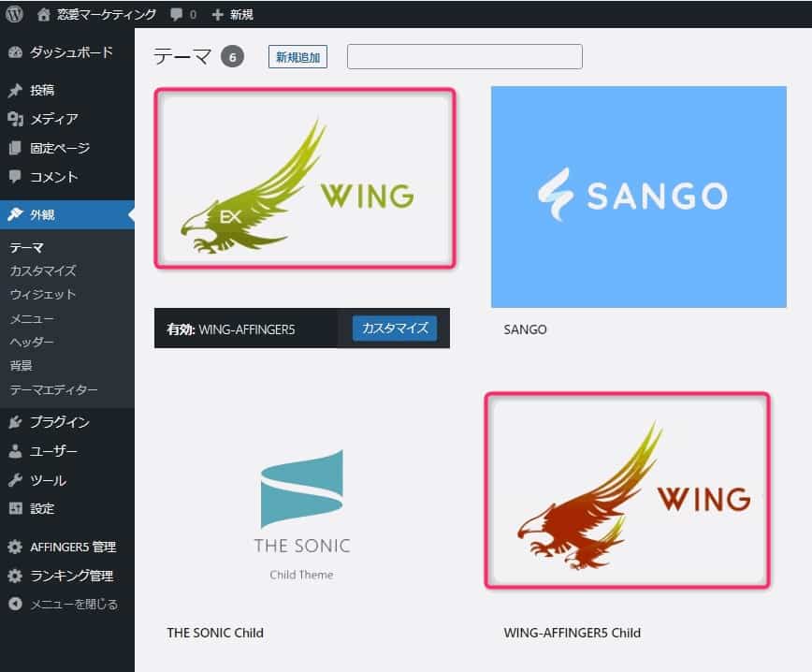Open ヘッダー submenu item
Image resolution: width=812 pixels, height=672 pixels.
click(32, 342)
